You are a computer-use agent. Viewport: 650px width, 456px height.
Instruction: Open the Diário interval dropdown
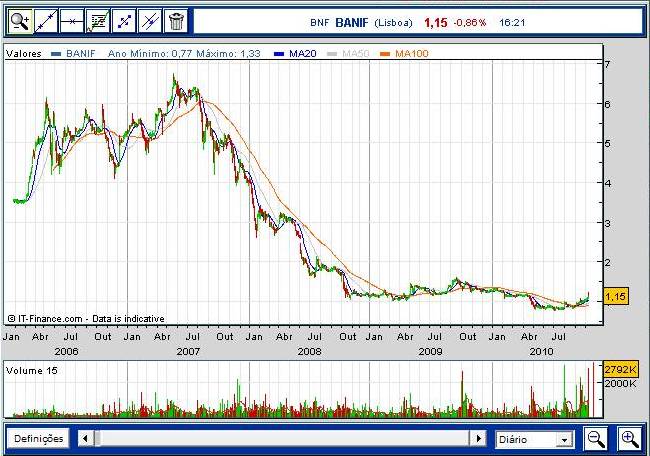pos(535,439)
